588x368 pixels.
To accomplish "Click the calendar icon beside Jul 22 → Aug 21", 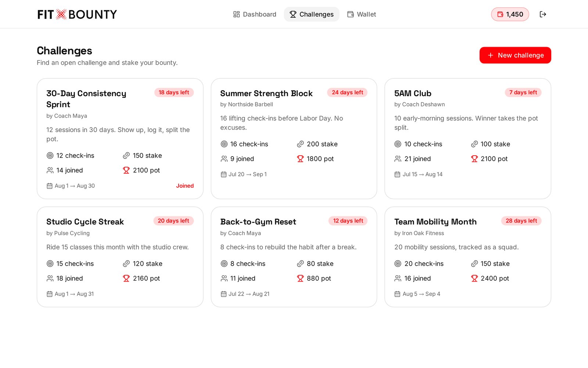I will (x=223, y=294).
